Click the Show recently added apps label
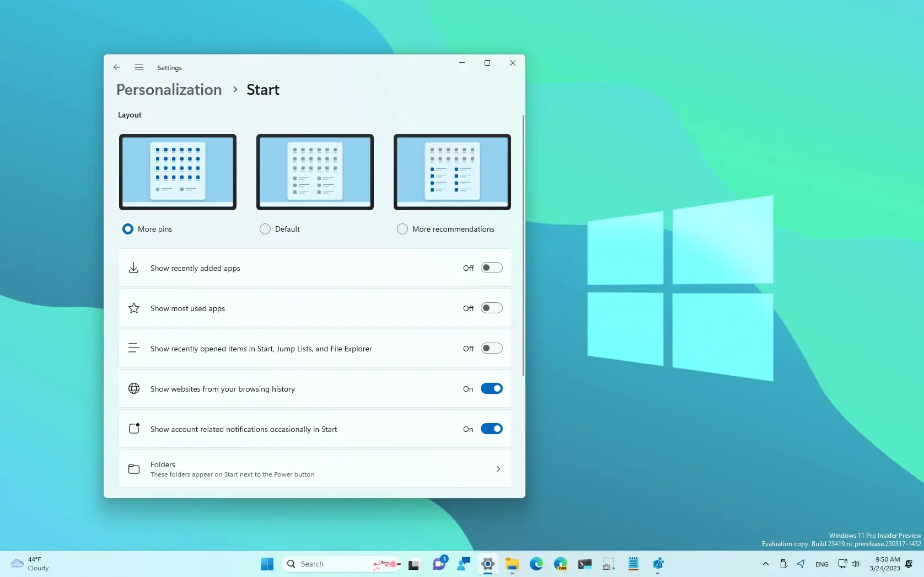The height and width of the screenshot is (577, 924). click(195, 268)
